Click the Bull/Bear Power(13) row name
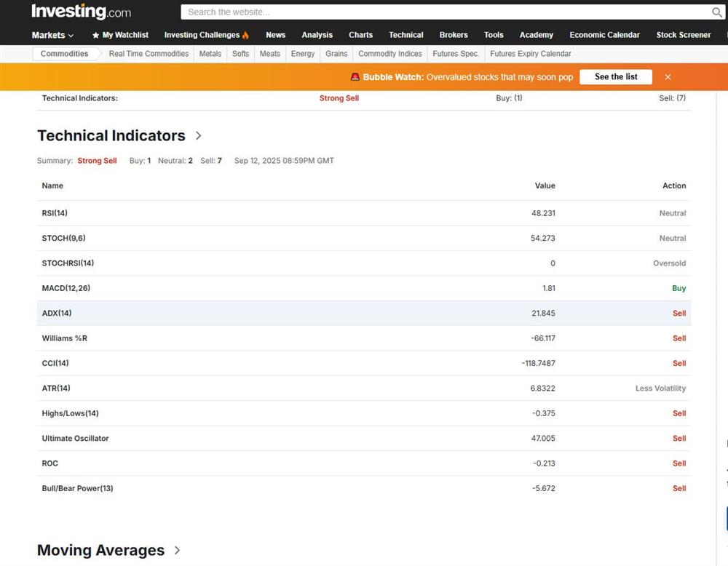The width and height of the screenshot is (728, 566). (78, 489)
